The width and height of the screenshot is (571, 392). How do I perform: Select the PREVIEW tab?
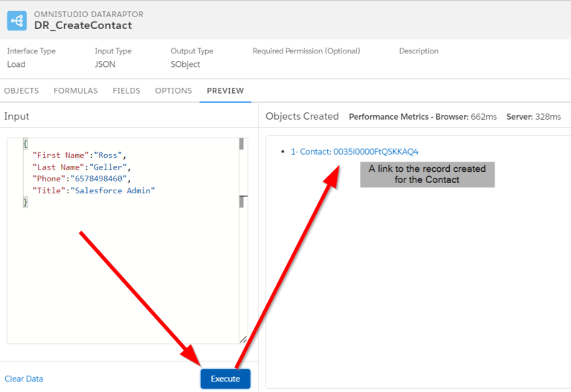click(225, 91)
